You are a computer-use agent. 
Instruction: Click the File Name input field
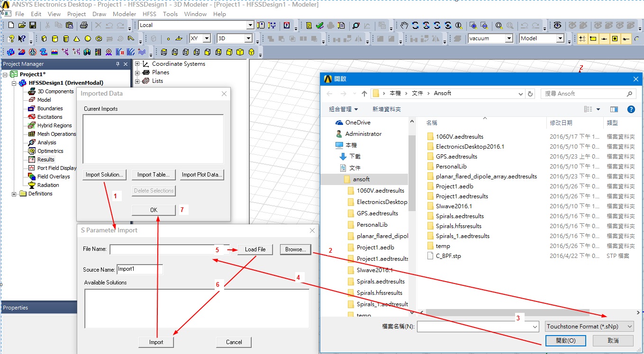point(169,249)
